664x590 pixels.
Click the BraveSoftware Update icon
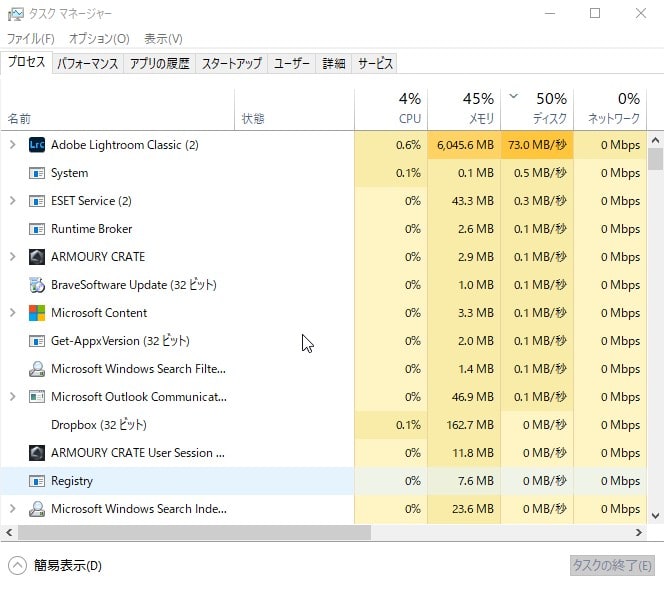[x=37, y=285]
